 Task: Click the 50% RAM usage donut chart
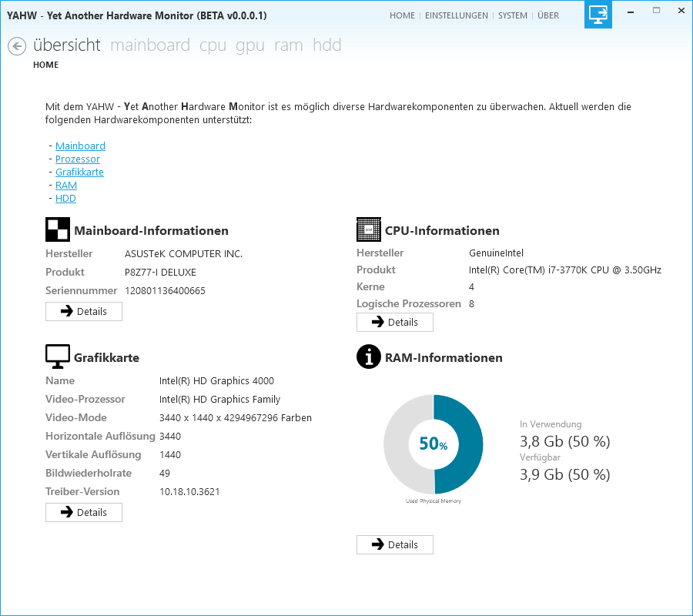(434, 444)
